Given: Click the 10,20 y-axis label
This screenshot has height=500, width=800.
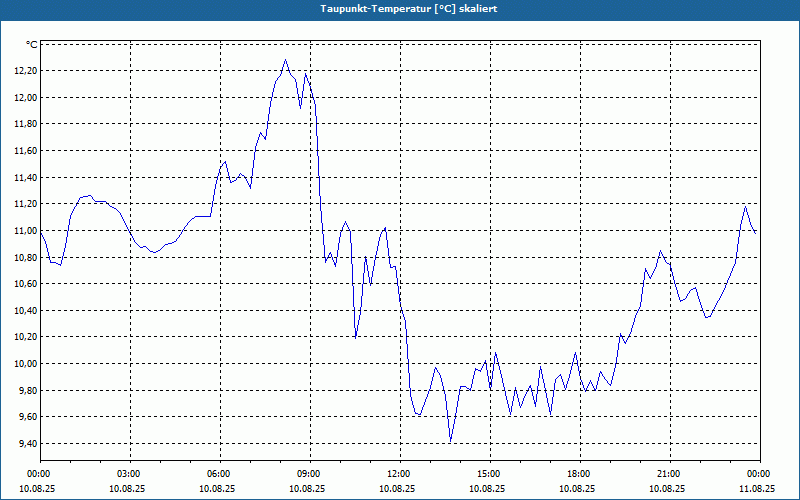Looking at the screenshot, I should (26, 337).
